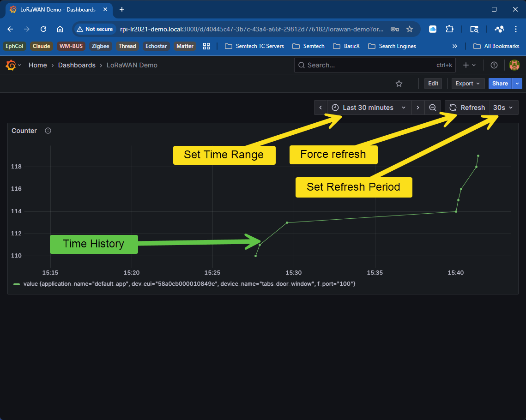Open Thread bookmark

[x=127, y=46]
